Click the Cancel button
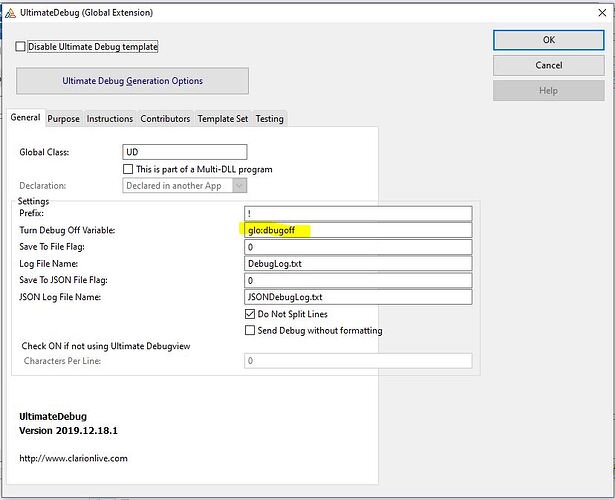The width and height of the screenshot is (615, 500). click(548, 65)
